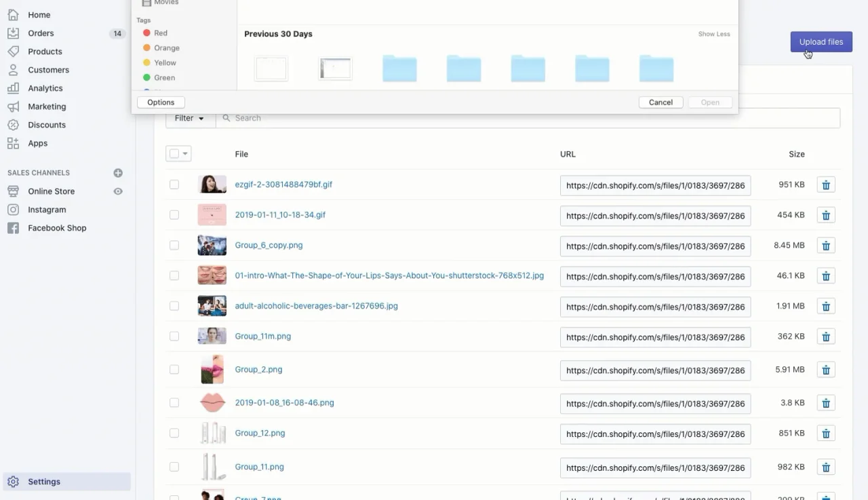Click the lips thumbnail of 2019-01-08_16-08-46.png
Screen dimensions: 868x500
click(212, 402)
